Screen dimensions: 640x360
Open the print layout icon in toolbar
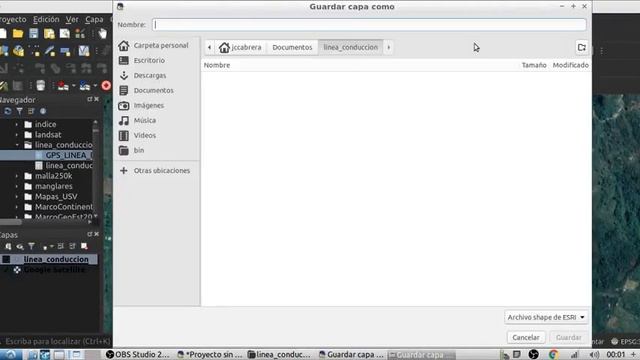[x=64, y=33]
